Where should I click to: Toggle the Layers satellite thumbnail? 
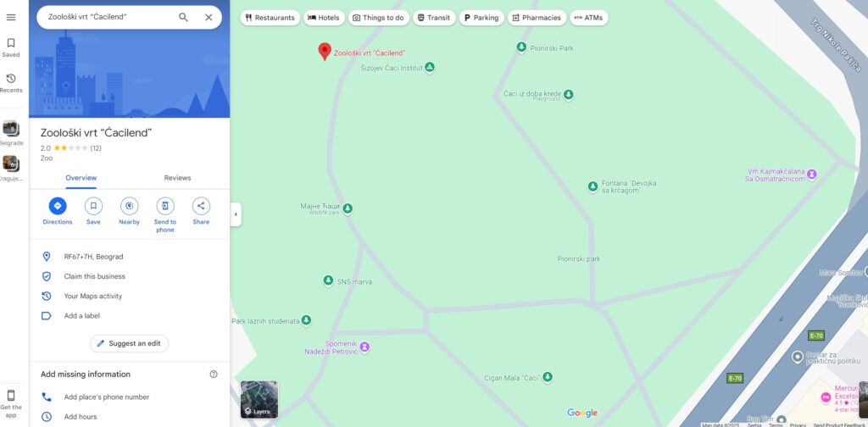[x=259, y=399]
